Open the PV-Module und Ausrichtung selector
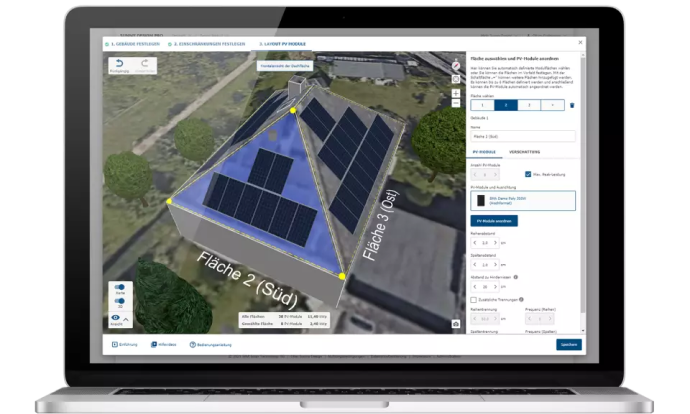The image size is (690, 414). (x=523, y=201)
